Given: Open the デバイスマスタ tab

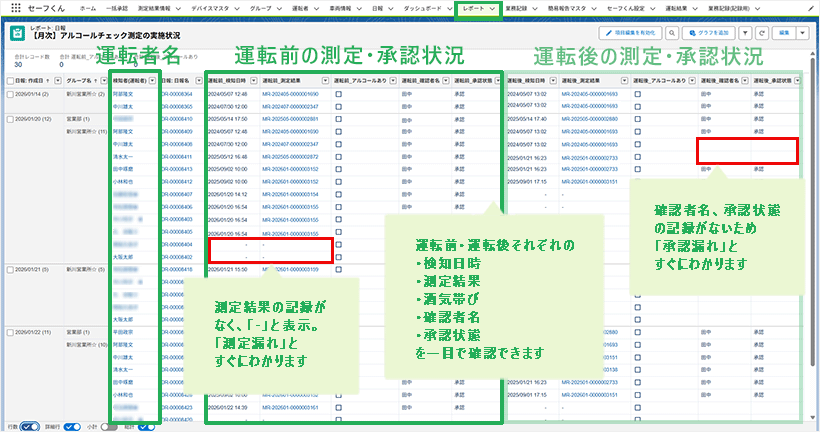Looking at the screenshot, I should pos(210,8).
